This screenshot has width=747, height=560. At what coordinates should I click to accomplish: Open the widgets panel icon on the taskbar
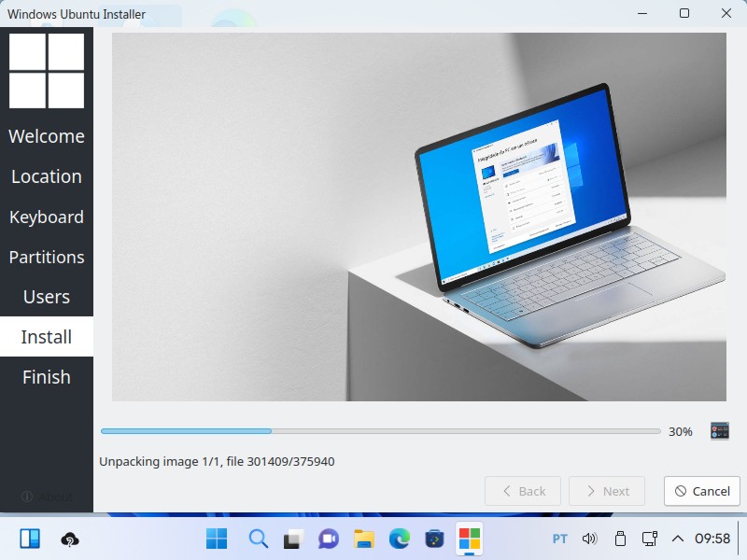click(x=30, y=539)
